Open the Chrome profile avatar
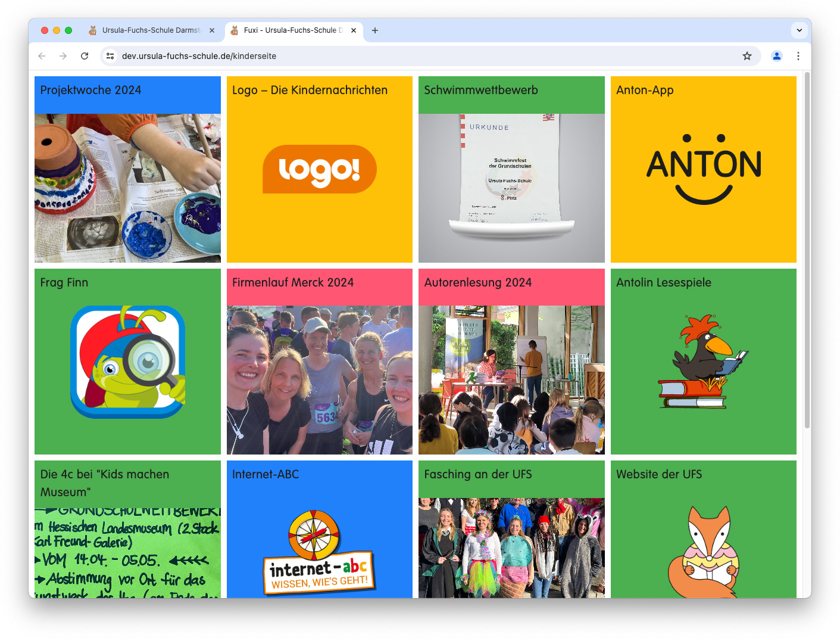Viewport: 840px width, 638px height. tap(777, 56)
